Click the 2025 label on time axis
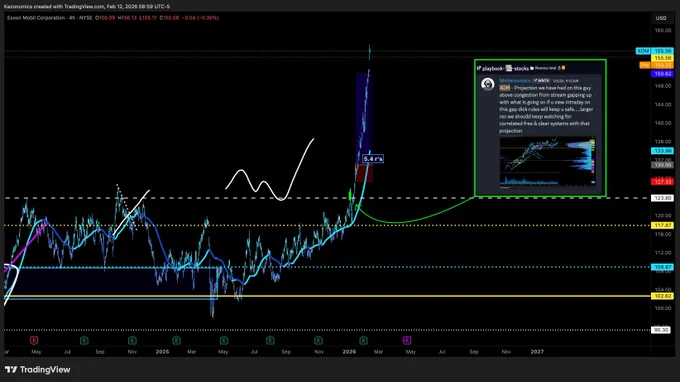Screen dimensions: 680x382 pyautogui.click(x=162, y=352)
